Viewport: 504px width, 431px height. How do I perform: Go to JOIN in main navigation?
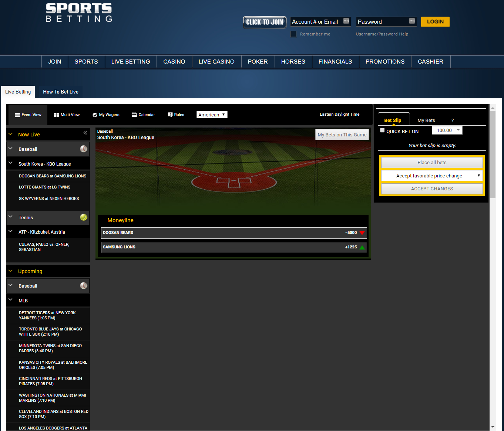(54, 62)
